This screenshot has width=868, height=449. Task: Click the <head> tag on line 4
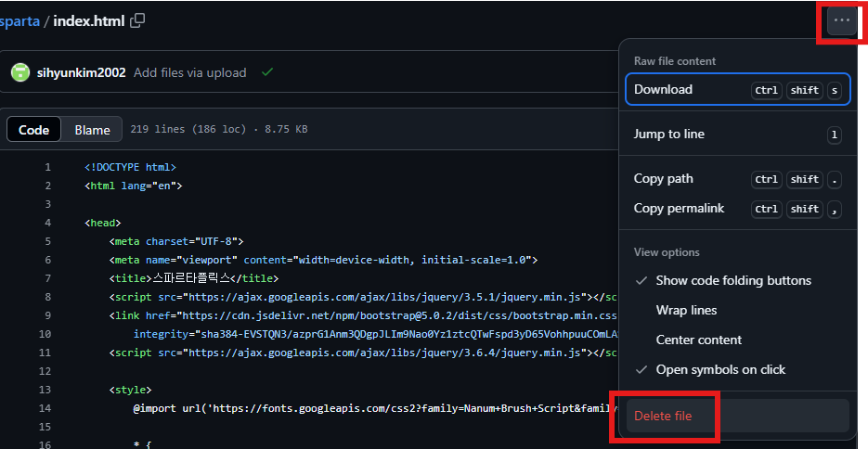103,223
